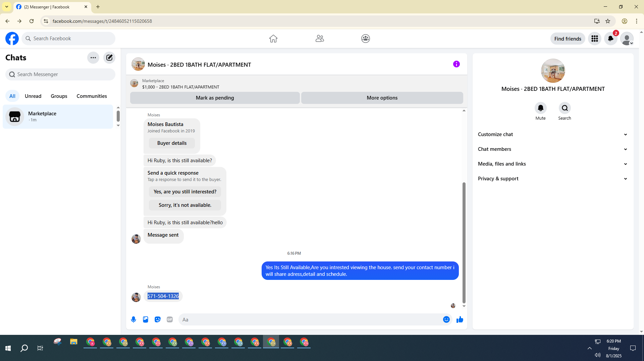Click listing thumbnail in chat header

[x=138, y=64]
